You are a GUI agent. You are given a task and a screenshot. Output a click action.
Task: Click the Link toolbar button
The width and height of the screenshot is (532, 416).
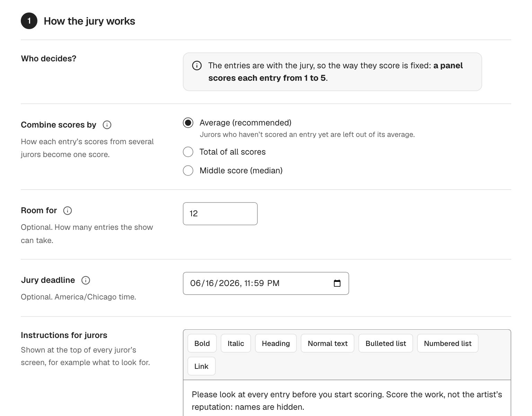point(202,366)
